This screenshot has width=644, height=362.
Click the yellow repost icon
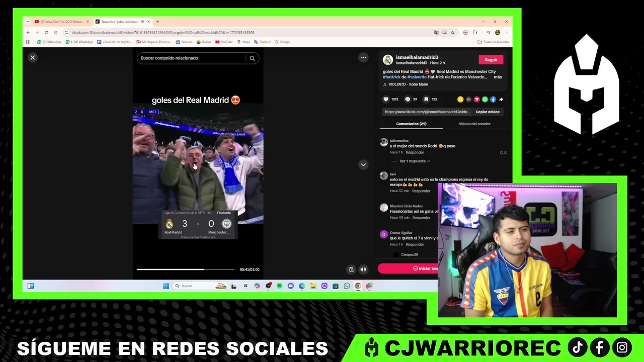point(460,100)
